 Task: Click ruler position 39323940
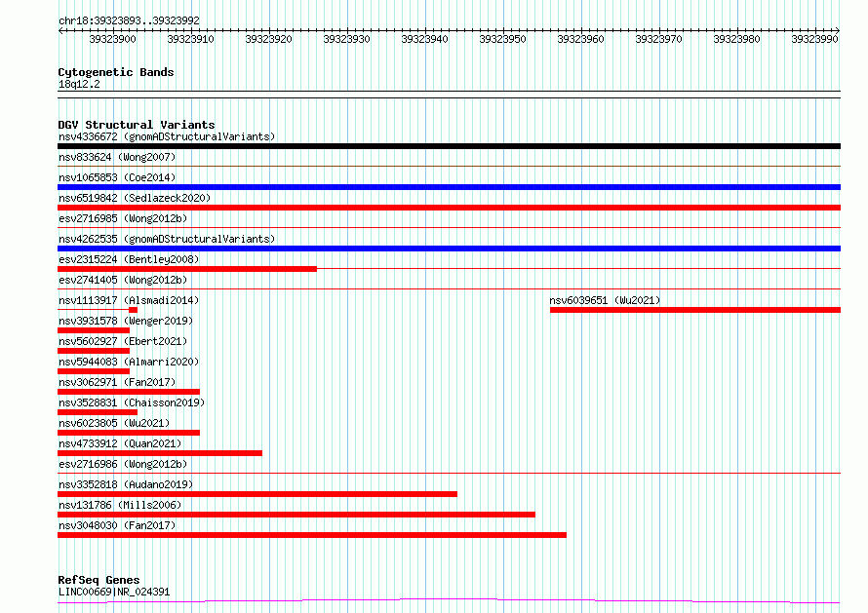pyautogui.click(x=424, y=39)
